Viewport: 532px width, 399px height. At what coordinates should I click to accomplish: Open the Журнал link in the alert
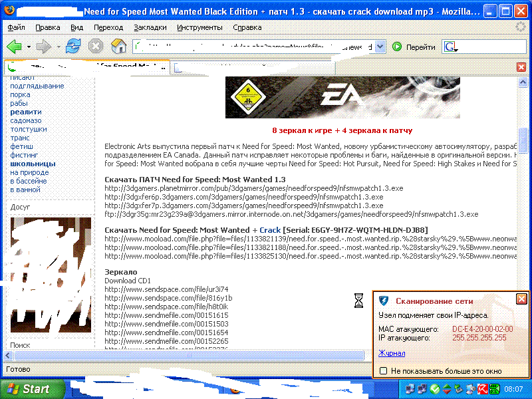392,353
